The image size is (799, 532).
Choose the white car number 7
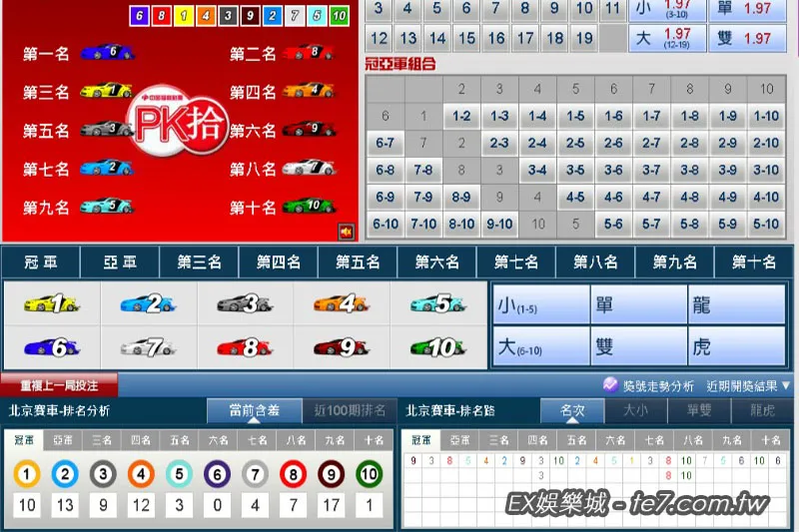click(x=148, y=347)
